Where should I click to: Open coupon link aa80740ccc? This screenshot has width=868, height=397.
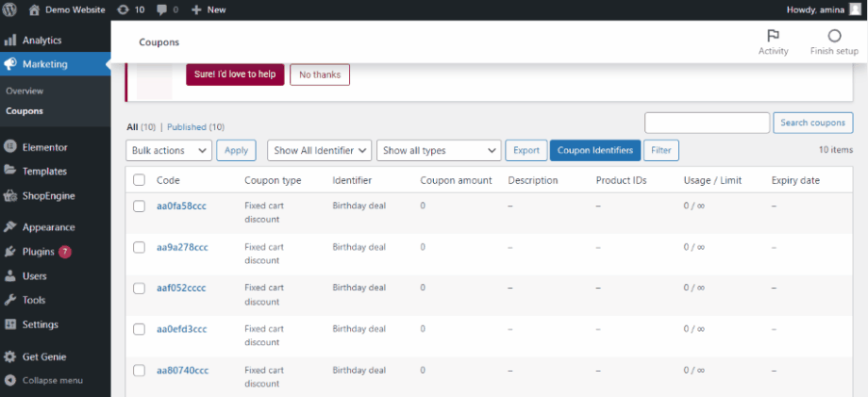(x=183, y=370)
